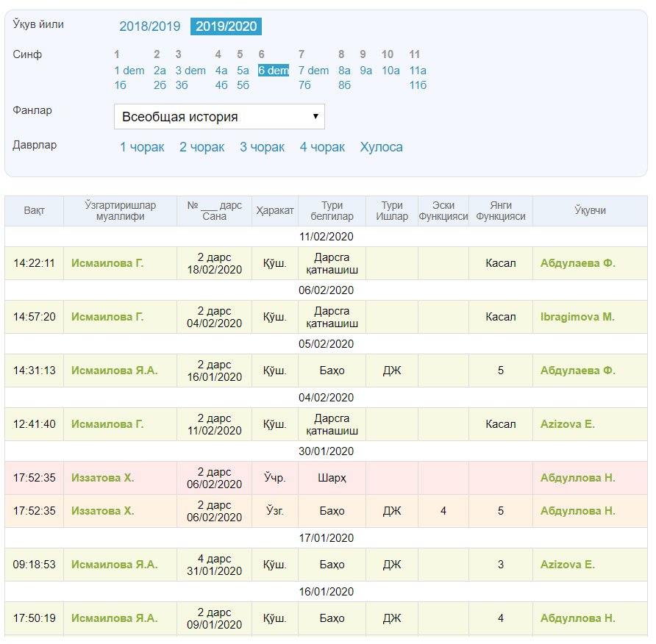Select the highlighted class 6 dem
This screenshot has width=656, height=644.
(x=273, y=71)
